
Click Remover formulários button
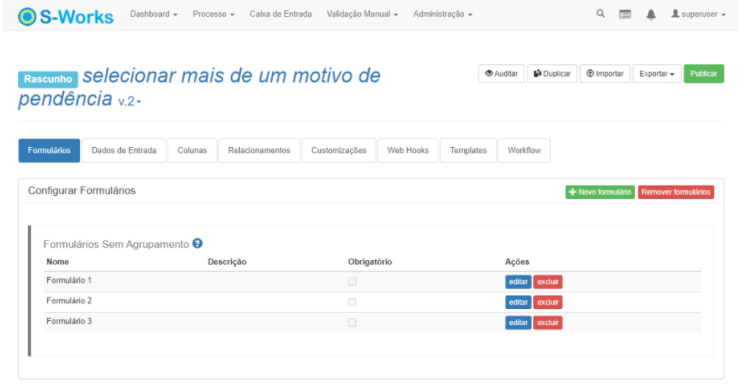pos(676,192)
